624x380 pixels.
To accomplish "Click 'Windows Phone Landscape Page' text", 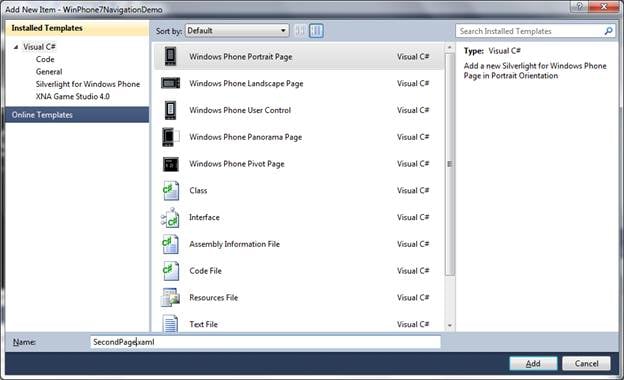I will click(x=246, y=83).
